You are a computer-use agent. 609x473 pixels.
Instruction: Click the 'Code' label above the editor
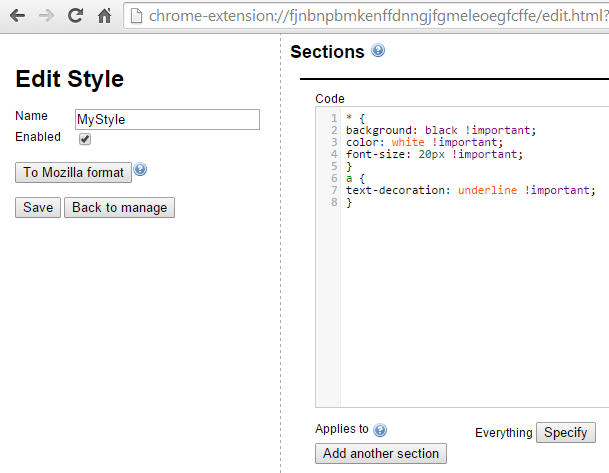tap(330, 99)
